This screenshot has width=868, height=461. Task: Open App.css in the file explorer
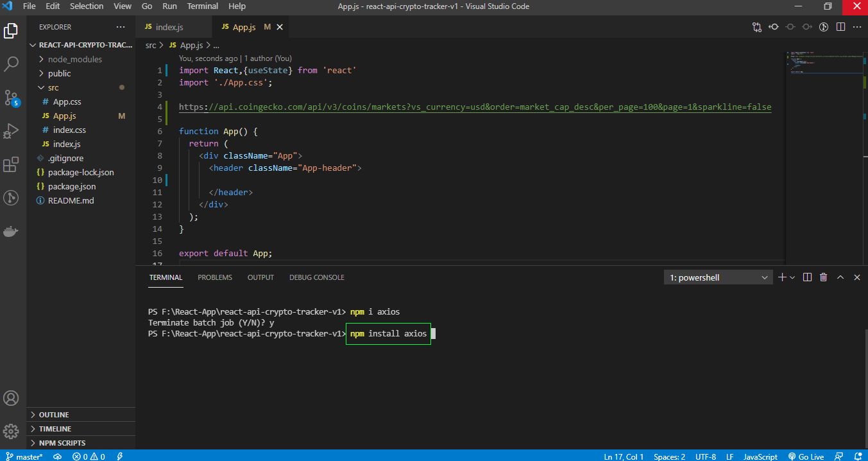(67, 101)
